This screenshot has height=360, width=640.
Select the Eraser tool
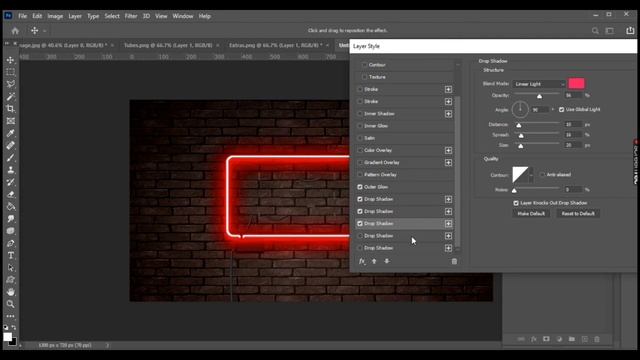coord(11,194)
